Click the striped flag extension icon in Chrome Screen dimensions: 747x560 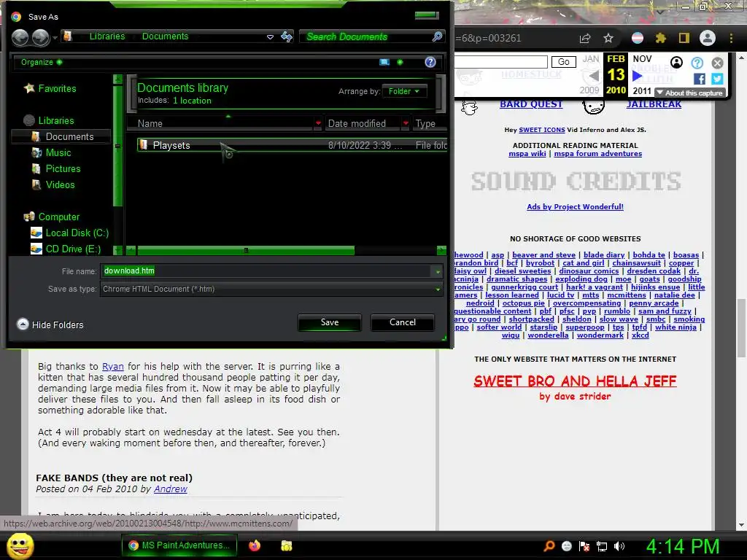pos(638,38)
